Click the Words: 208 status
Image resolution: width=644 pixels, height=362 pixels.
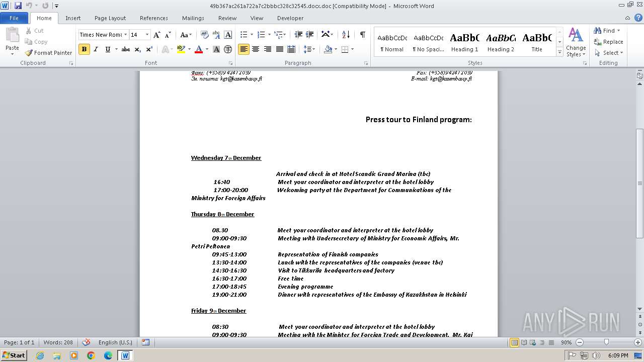tap(58, 342)
